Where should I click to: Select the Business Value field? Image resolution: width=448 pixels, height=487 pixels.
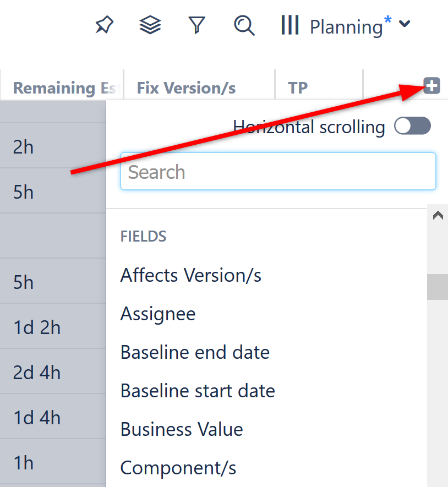(182, 429)
